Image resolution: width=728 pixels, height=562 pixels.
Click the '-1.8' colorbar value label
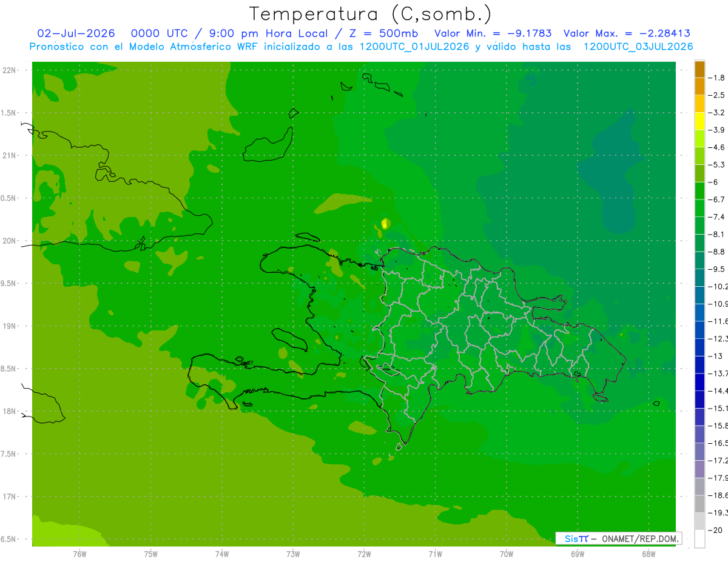tap(717, 78)
